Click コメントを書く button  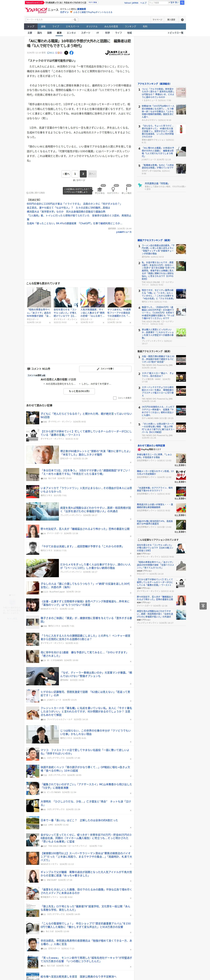[x=105, y=369]
